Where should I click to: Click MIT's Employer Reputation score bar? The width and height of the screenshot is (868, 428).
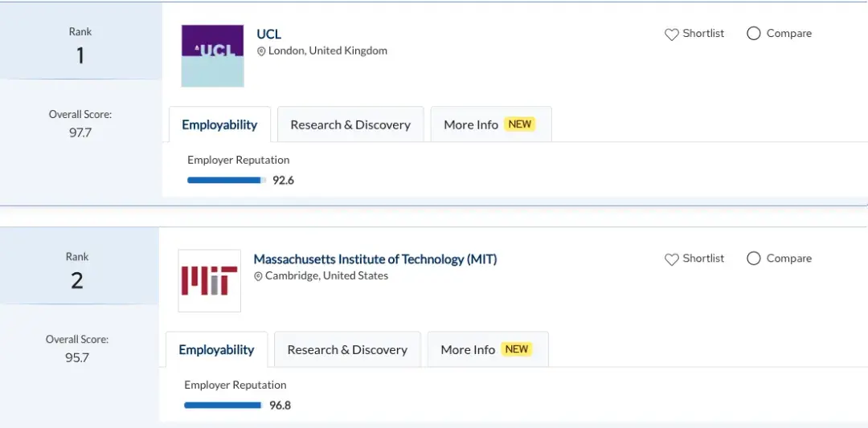click(223, 405)
